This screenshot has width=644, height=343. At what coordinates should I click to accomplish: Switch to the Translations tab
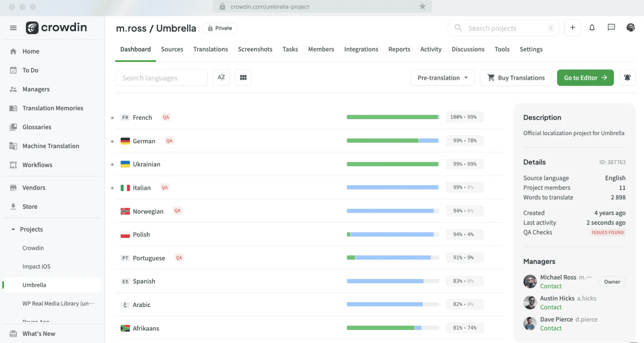click(x=211, y=49)
